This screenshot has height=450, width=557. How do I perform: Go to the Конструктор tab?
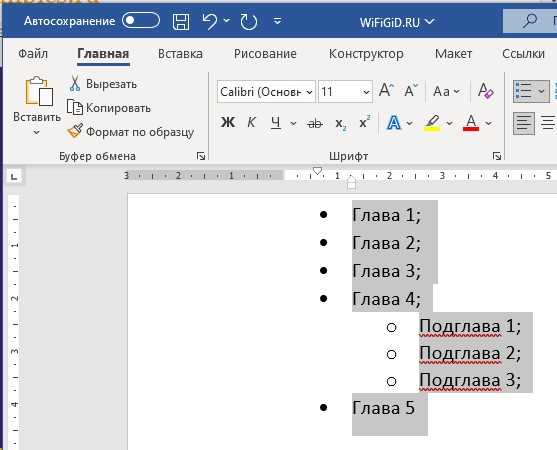pyautogui.click(x=366, y=54)
